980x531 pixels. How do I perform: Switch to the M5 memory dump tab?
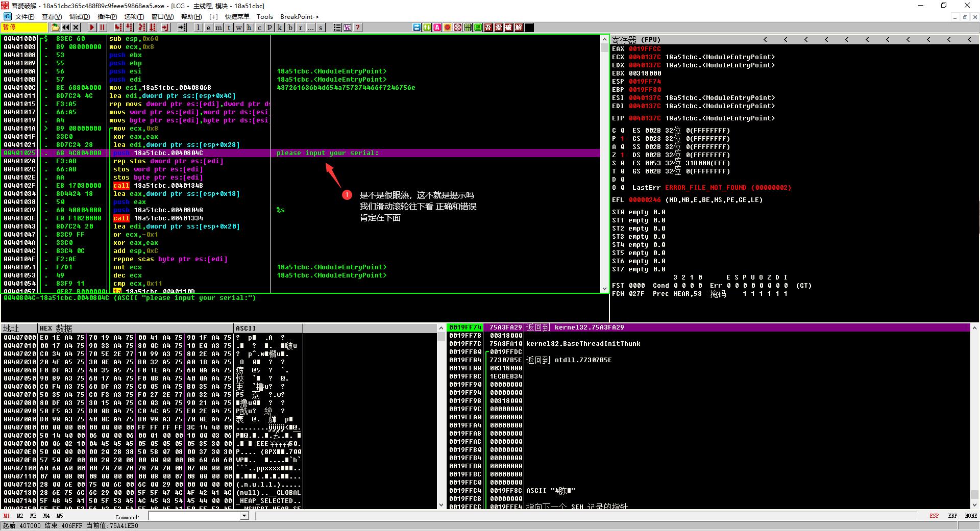click(60, 516)
